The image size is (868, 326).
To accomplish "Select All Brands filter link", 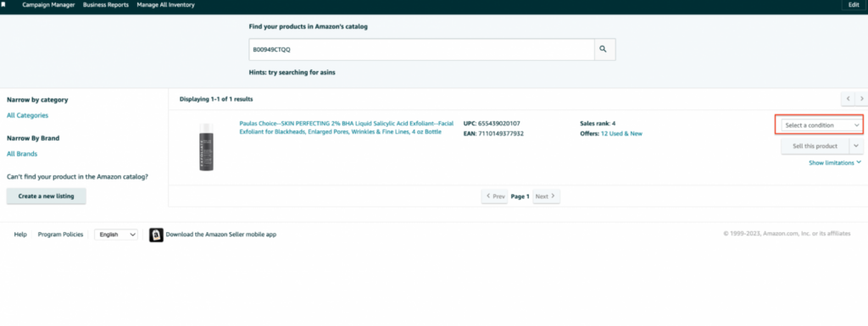I will click(22, 153).
